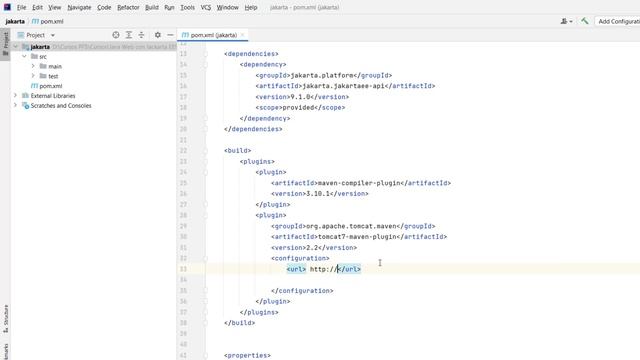Open the VCS menu
This screenshot has height=360, width=640.
pyautogui.click(x=206, y=7)
